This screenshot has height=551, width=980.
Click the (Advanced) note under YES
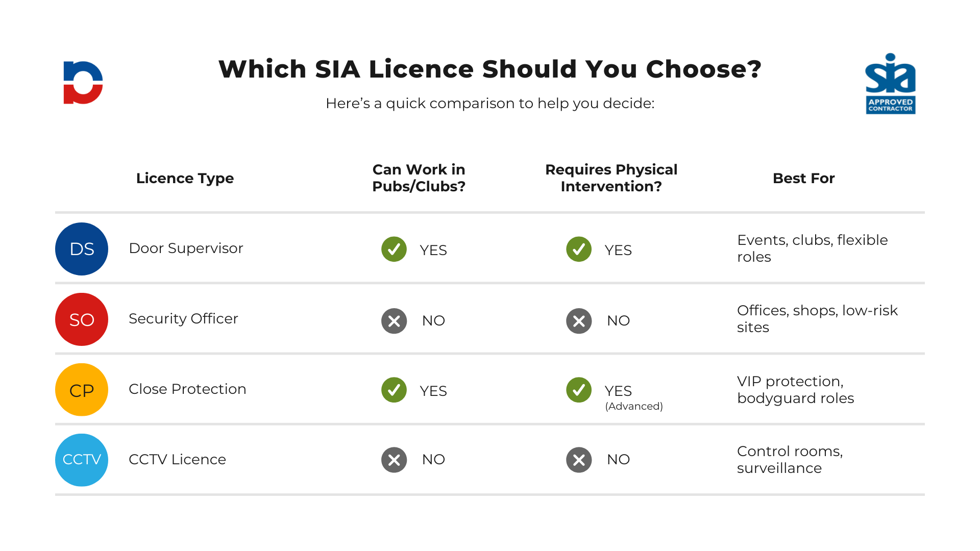tap(633, 406)
